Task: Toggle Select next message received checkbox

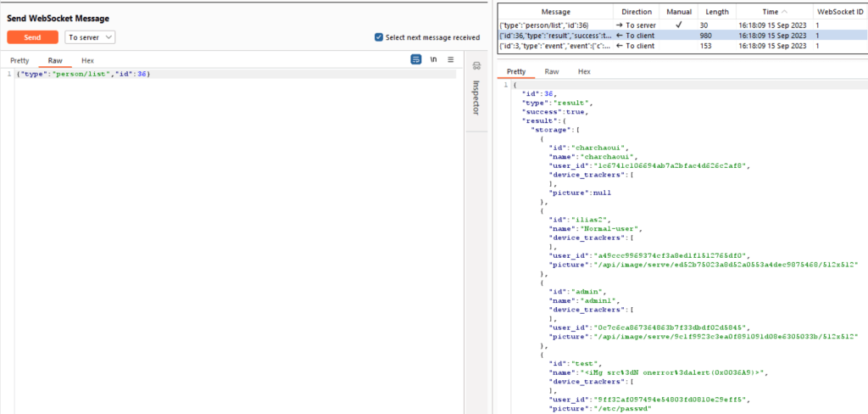Action: [379, 37]
